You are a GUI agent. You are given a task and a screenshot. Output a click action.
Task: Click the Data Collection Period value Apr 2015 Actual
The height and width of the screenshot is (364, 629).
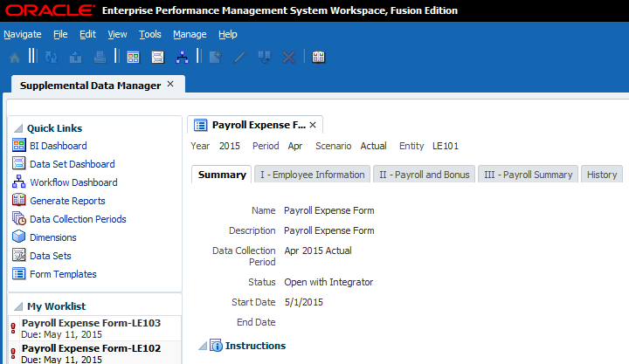318,251
